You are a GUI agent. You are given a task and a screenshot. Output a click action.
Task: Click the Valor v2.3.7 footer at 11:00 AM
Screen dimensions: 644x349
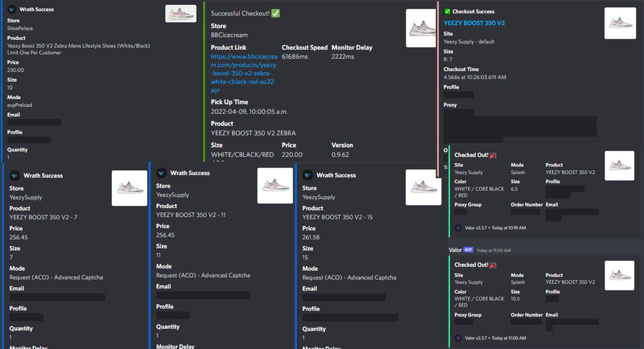(495, 338)
